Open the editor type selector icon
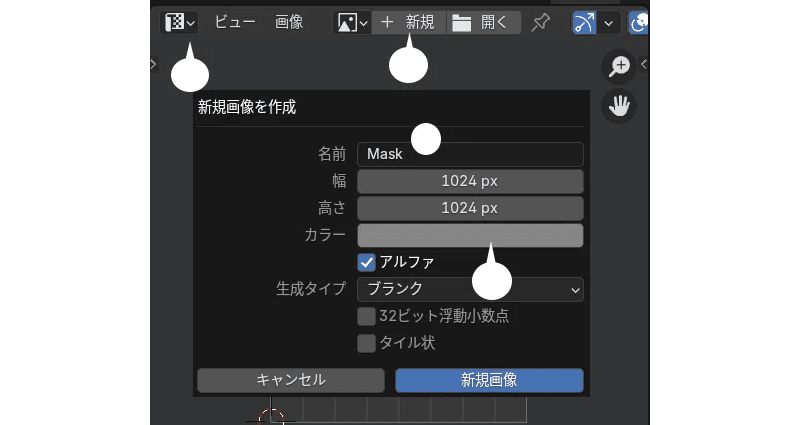 click(x=179, y=22)
